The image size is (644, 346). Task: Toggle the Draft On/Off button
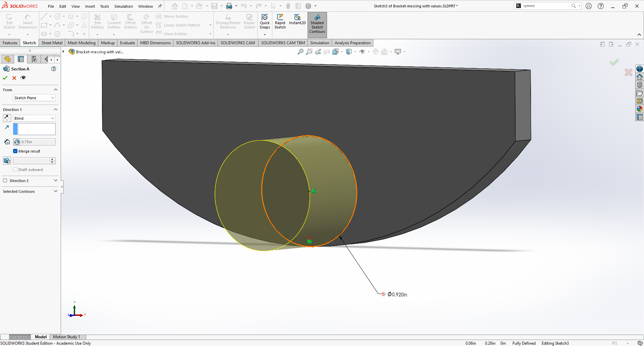pos(7,161)
